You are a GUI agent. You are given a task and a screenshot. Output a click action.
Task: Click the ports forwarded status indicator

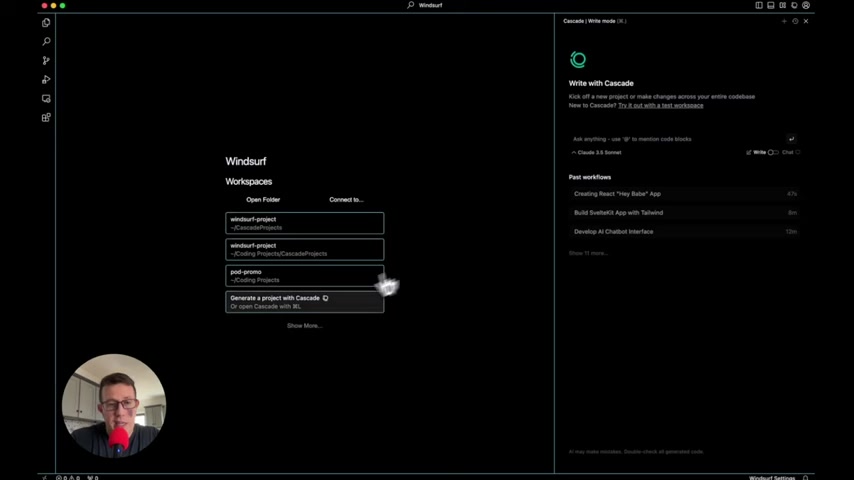(93, 477)
